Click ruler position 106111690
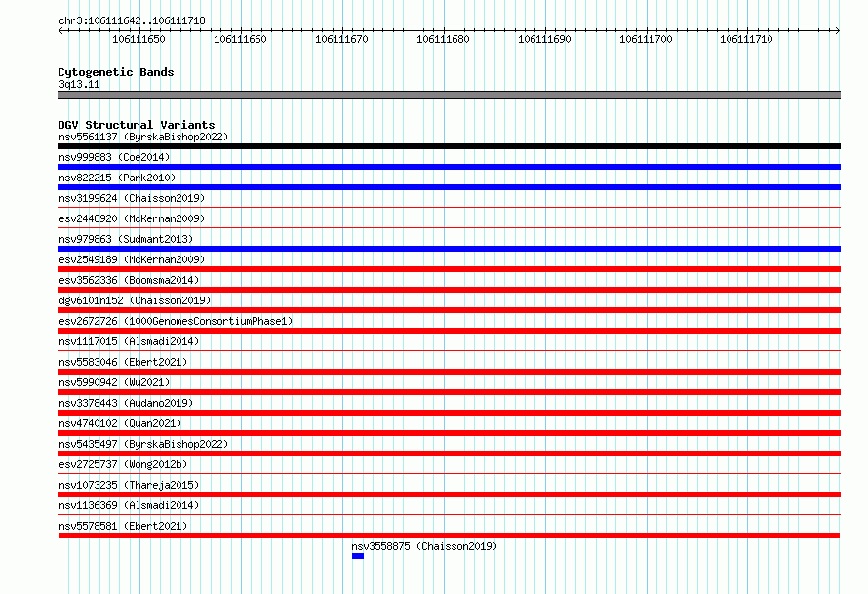The height and width of the screenshot is (594, 868). [544, 39]
